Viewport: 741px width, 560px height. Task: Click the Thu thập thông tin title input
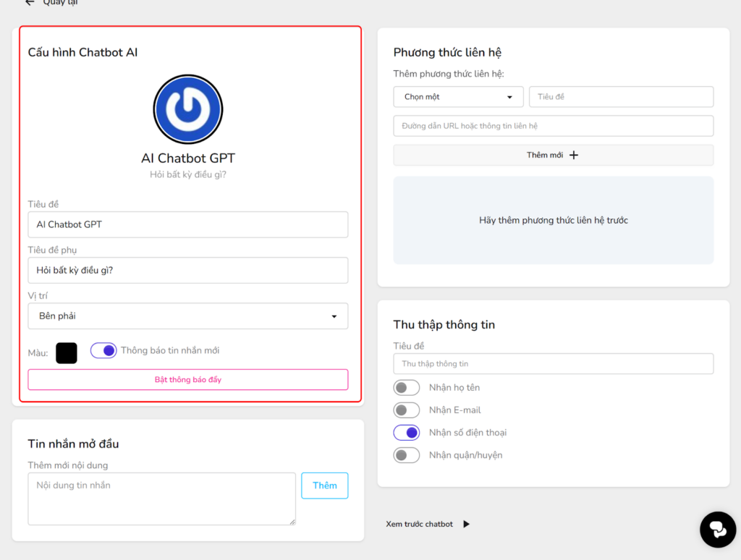point(554,364)
